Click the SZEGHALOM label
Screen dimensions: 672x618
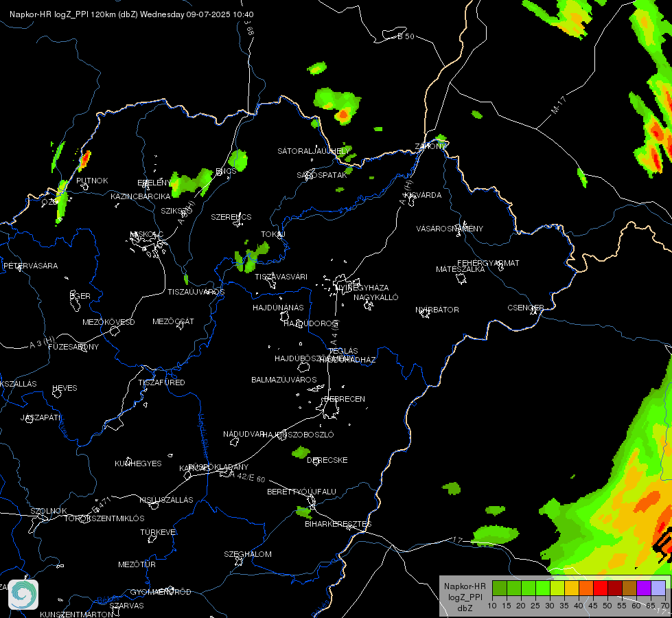pyautogui.click(x=248, y=554)
